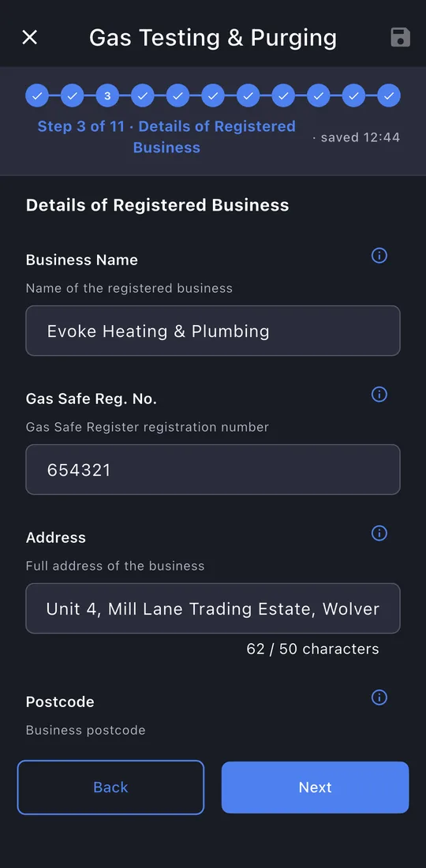Jump to final step 11 circle
The height and width of the screenshot is (868, 426).
pos(389,95)
